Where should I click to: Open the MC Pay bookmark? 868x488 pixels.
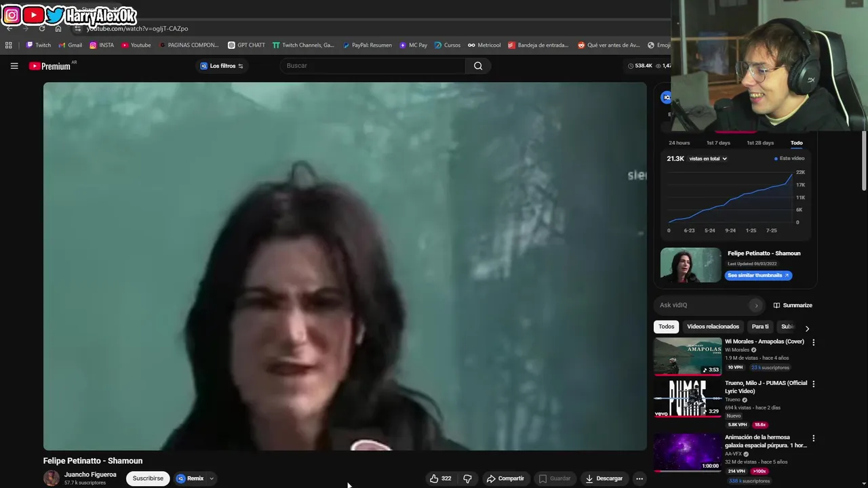pos(413,45)
